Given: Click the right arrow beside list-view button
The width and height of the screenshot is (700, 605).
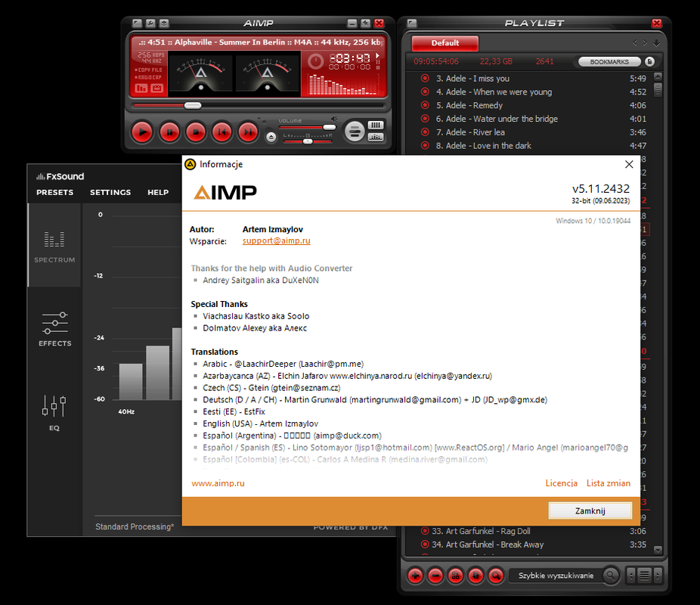Looking at the screenshot, I should pos(658,576).
